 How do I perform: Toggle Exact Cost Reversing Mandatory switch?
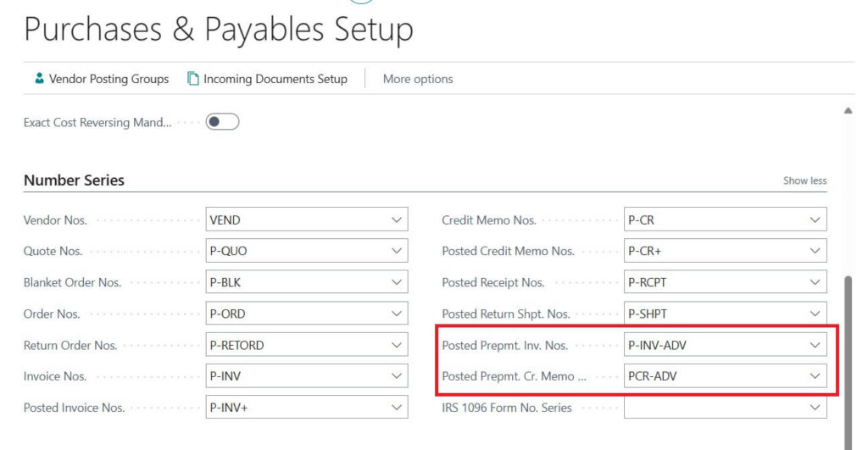(222, 122)
